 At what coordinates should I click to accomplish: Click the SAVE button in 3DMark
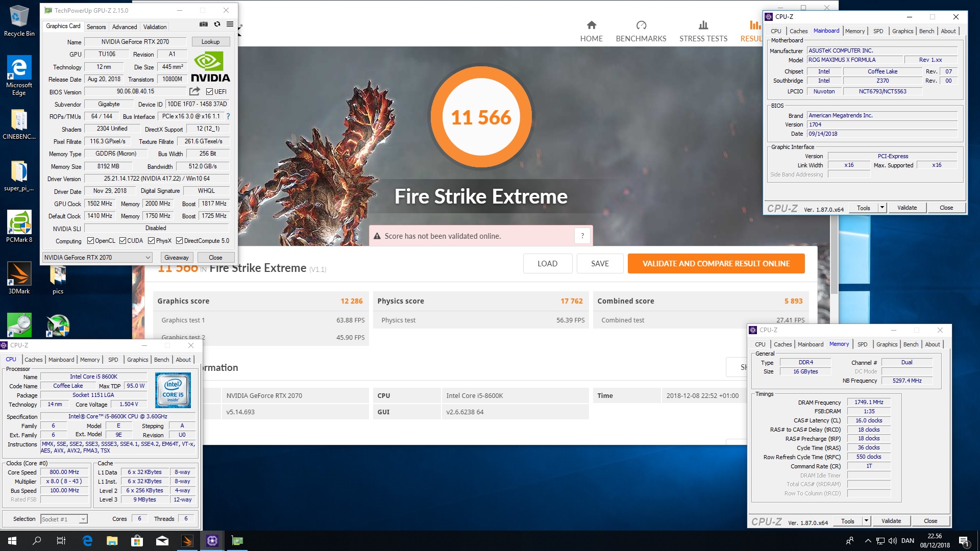(x=600, y=263)
